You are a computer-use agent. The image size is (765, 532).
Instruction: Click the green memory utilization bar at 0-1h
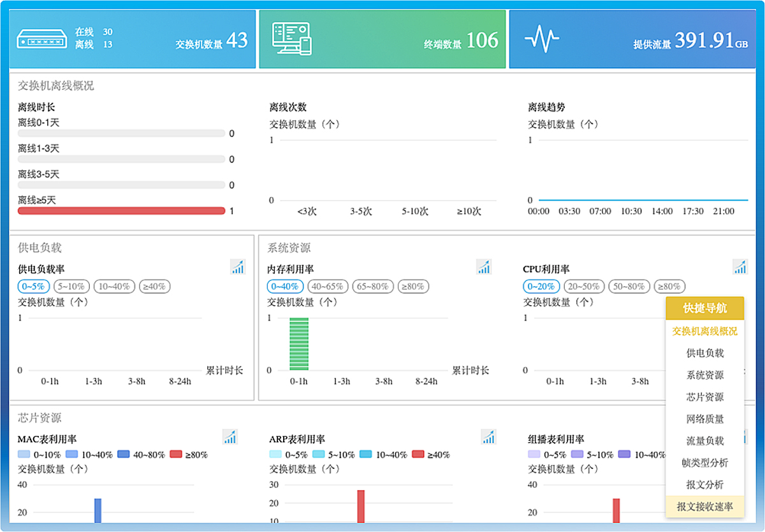[x=299, y=344]
